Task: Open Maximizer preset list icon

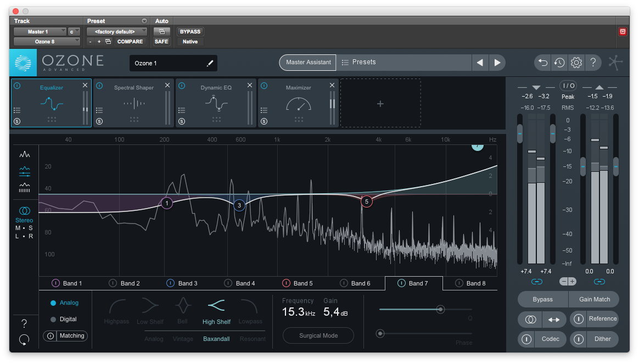Action: tap(264, 110)
